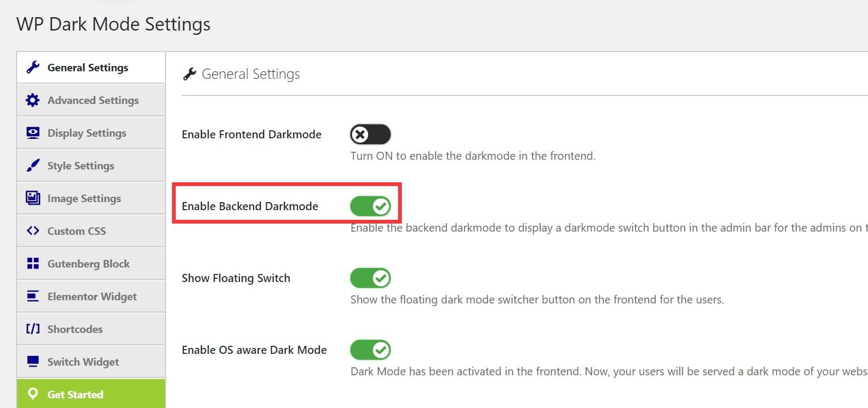The width and height of the screenshot is (868, 408).
Task: Click the paintbrush icon for Style Settings
Action: tap(33, 166)
